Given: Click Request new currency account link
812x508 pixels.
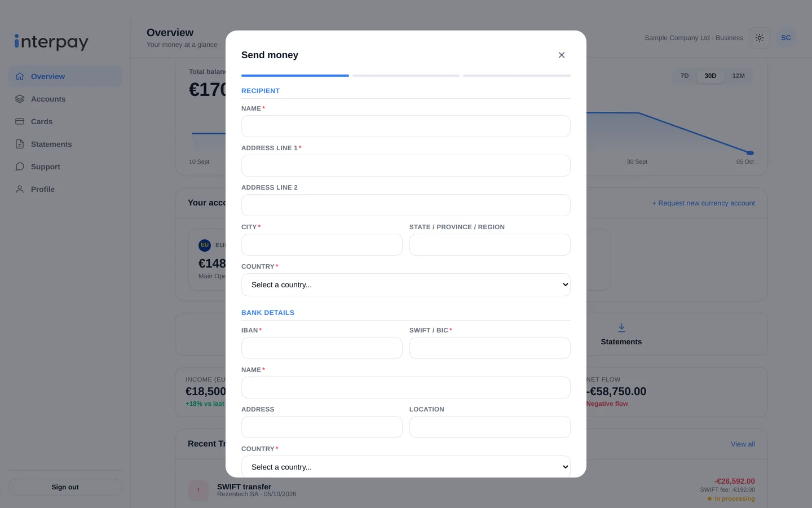Looking at the screenshot, I should (704, 203).
